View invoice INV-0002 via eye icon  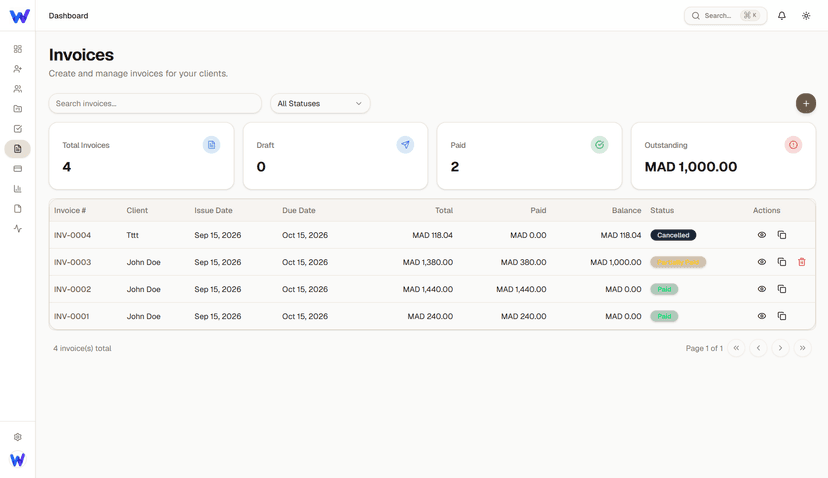point(761,289)
